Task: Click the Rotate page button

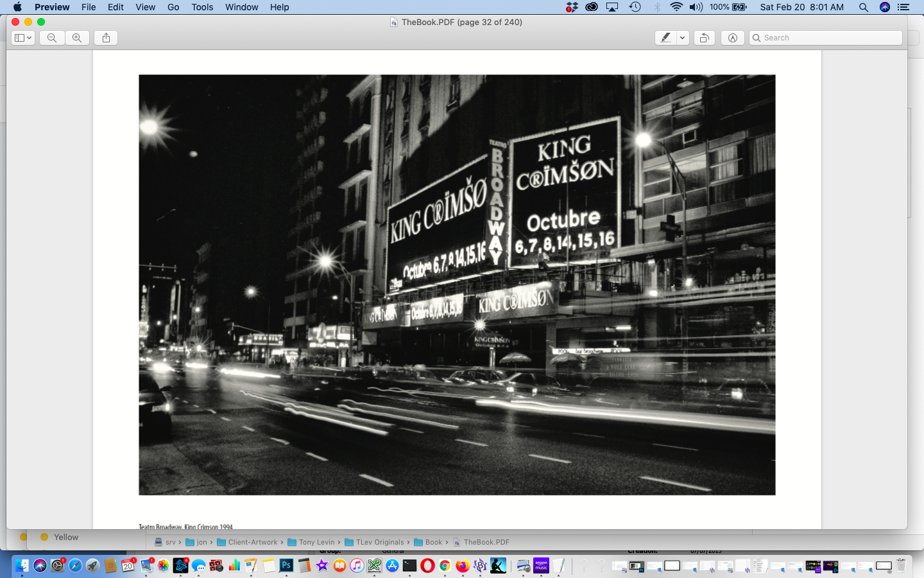Action: tap(704, 38)
